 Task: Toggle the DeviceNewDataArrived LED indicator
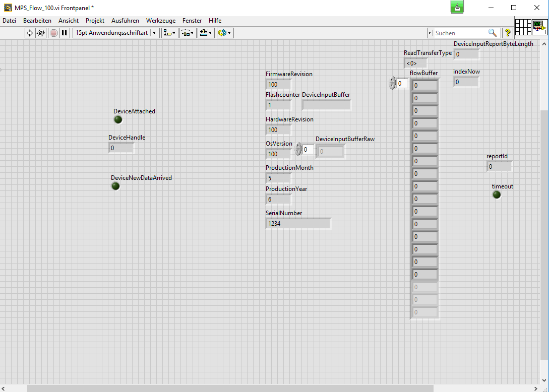tap(115, 186)
